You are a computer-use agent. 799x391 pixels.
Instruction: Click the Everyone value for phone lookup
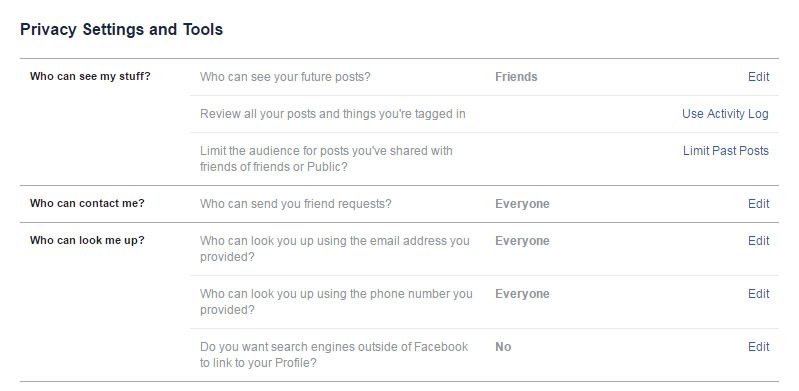[522, 294]
